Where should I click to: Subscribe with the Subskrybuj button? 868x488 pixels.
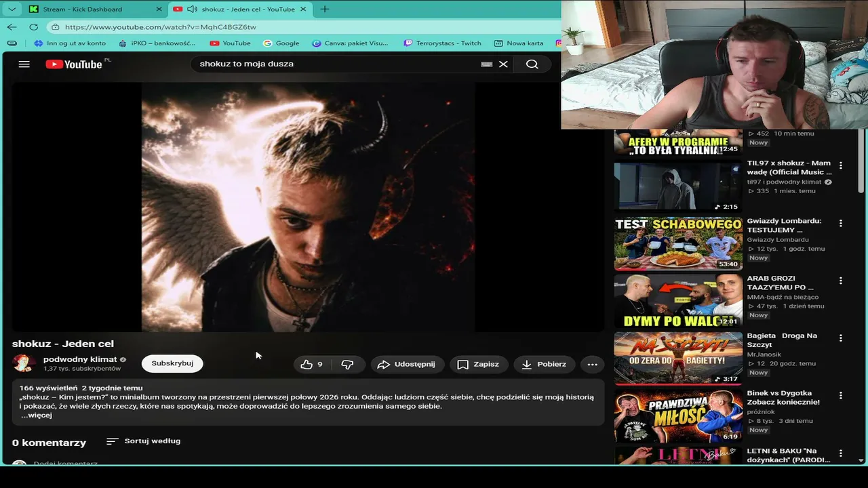pos(172,363)
